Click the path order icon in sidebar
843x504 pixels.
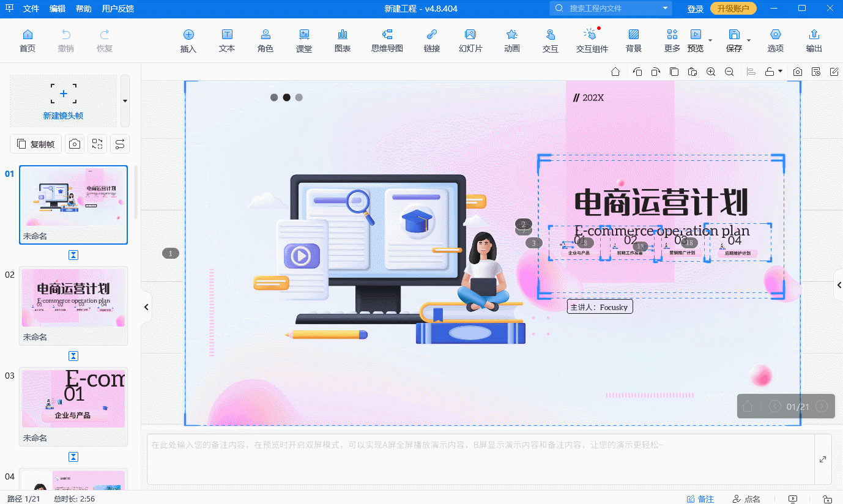tap(120, 144)
